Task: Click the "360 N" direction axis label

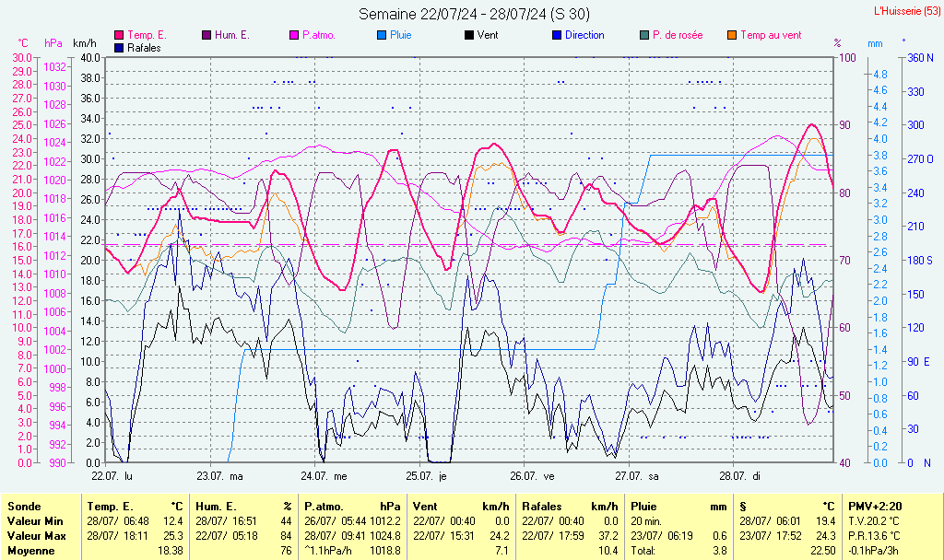Action: click(921, 58)
